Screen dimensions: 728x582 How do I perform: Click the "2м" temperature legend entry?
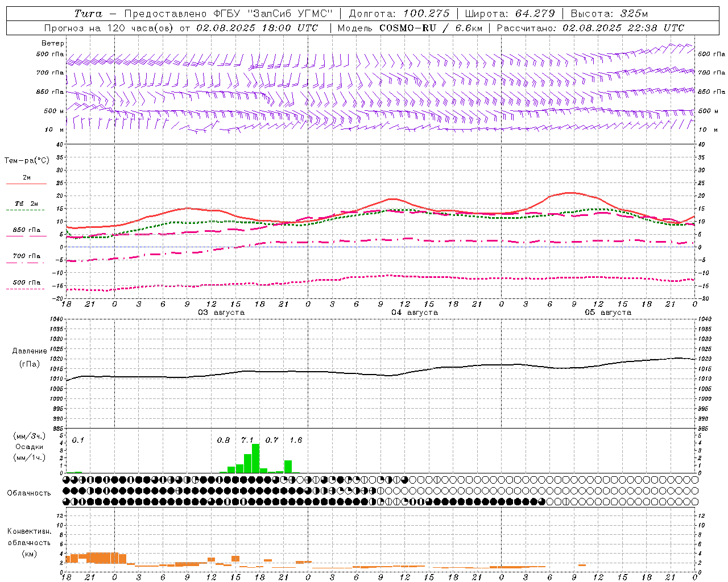tap(27, 178)
